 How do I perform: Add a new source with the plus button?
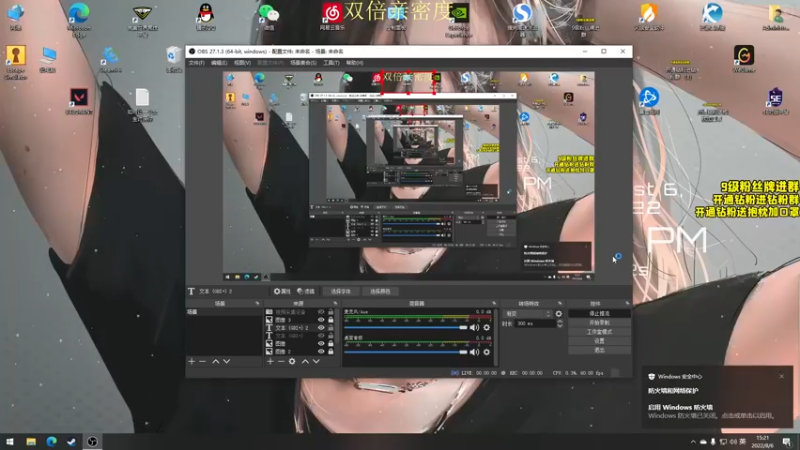[270, 361]
